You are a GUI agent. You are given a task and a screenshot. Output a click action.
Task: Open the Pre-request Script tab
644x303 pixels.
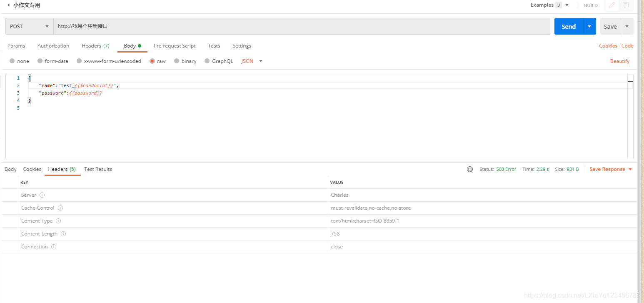[175, 46]
